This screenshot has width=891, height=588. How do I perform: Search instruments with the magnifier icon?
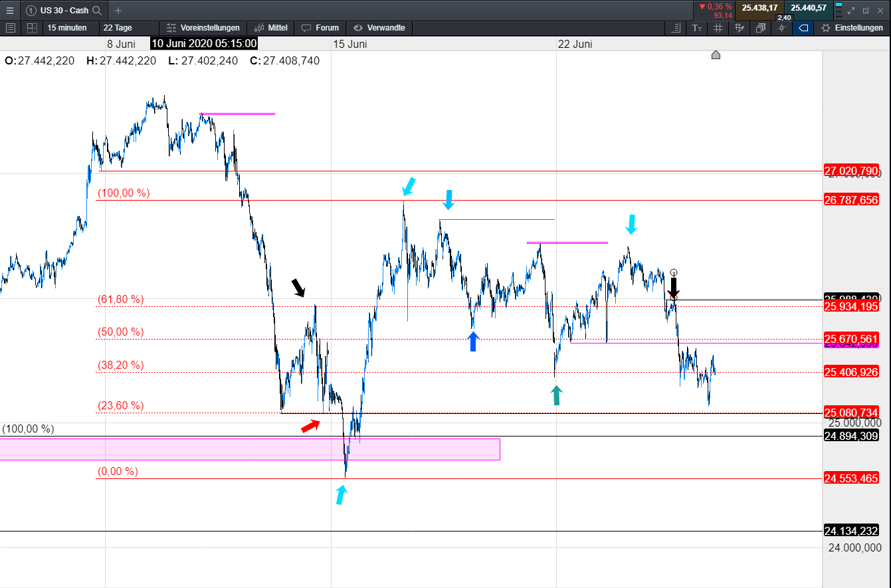97,11
